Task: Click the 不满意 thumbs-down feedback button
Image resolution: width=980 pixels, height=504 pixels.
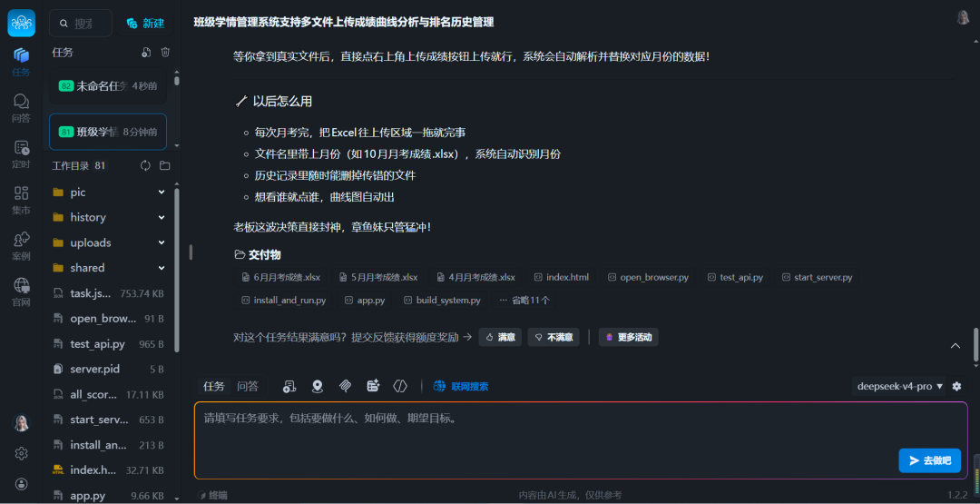Action: (554, 337)
